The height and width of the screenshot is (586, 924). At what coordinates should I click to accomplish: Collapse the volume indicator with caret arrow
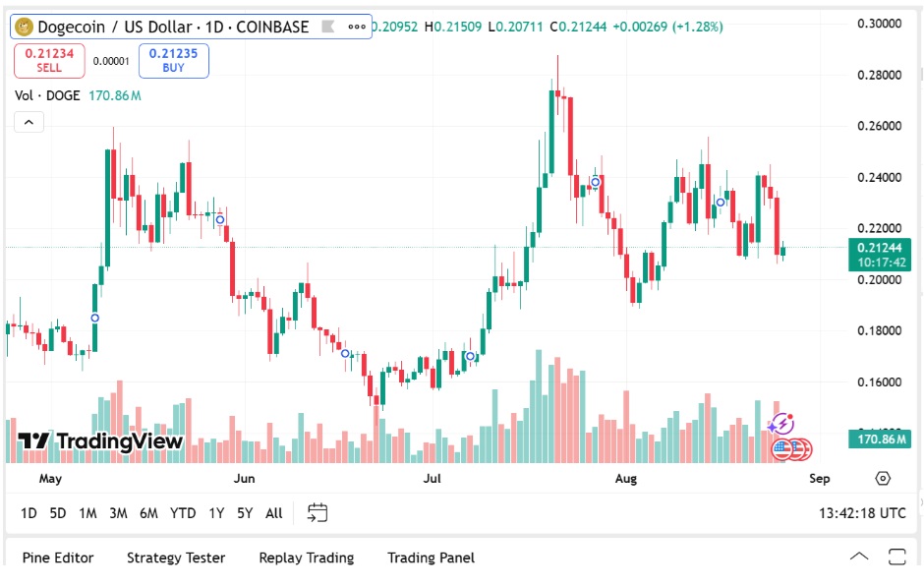pos(29,121)
